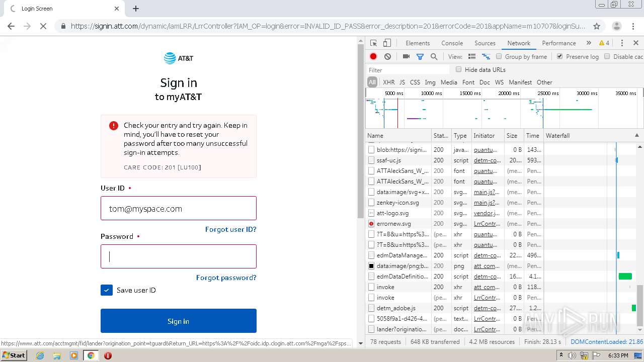Image resolution: width=644 pixels, height=362 pixels.
Task: Switch to large request rows view
Action: (472, 57)
